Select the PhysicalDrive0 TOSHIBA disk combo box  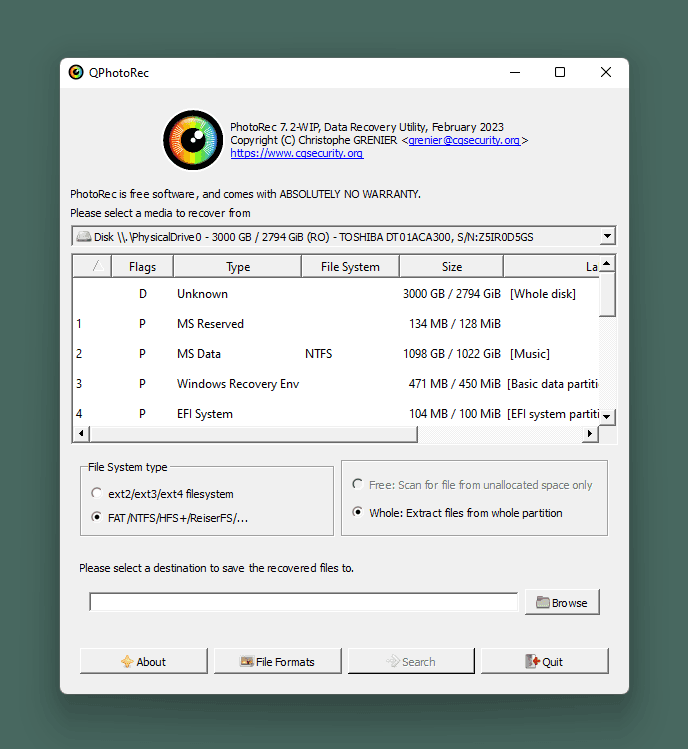344,236
